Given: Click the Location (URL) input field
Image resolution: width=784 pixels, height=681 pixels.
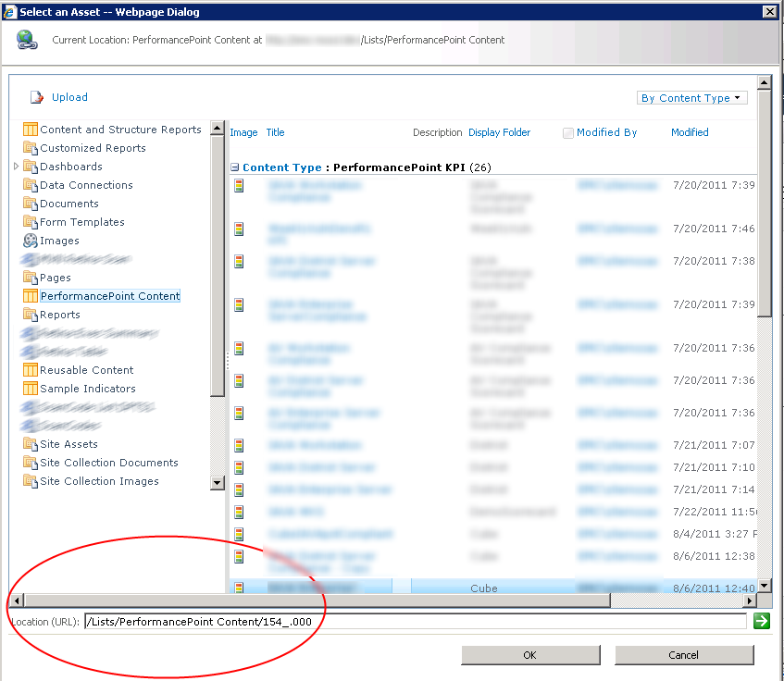Looking at the screenshot, I should (x=416, y=621).
